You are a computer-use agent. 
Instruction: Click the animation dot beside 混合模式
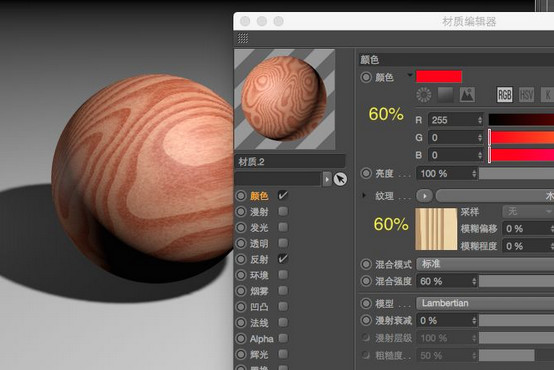tap(366, 264)
